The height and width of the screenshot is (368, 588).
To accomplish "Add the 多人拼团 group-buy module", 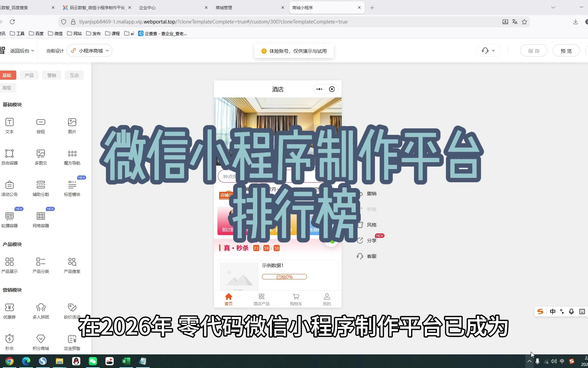I will (x=41, y=311).
